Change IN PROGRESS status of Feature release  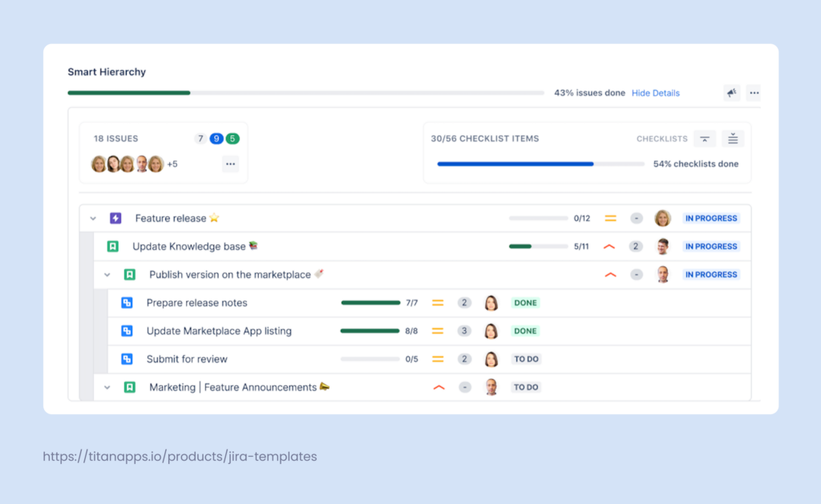click(710, 218)
